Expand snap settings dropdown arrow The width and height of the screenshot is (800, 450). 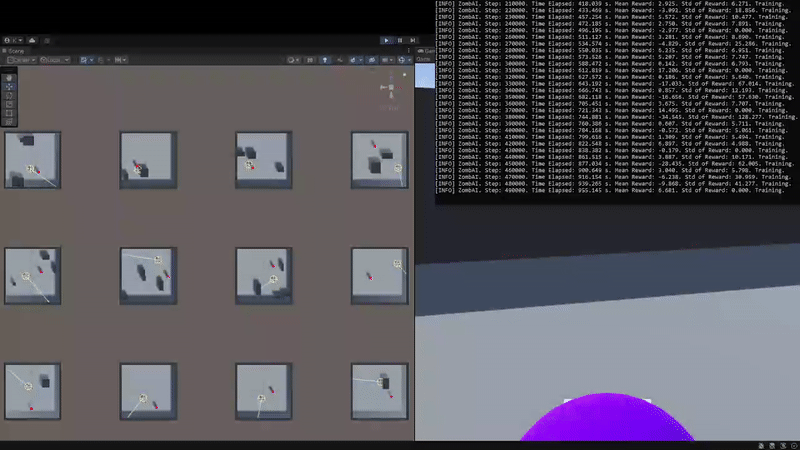click(124, 60)
